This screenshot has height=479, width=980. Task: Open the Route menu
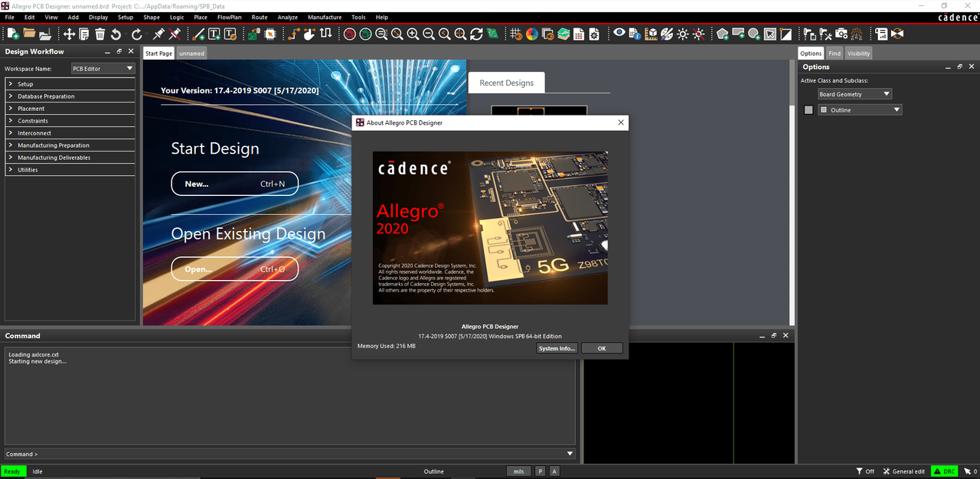(x=260, y=17)
